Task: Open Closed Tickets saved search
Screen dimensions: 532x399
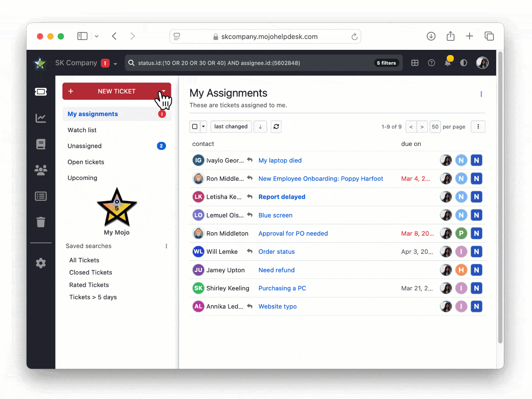Action: 91,273
